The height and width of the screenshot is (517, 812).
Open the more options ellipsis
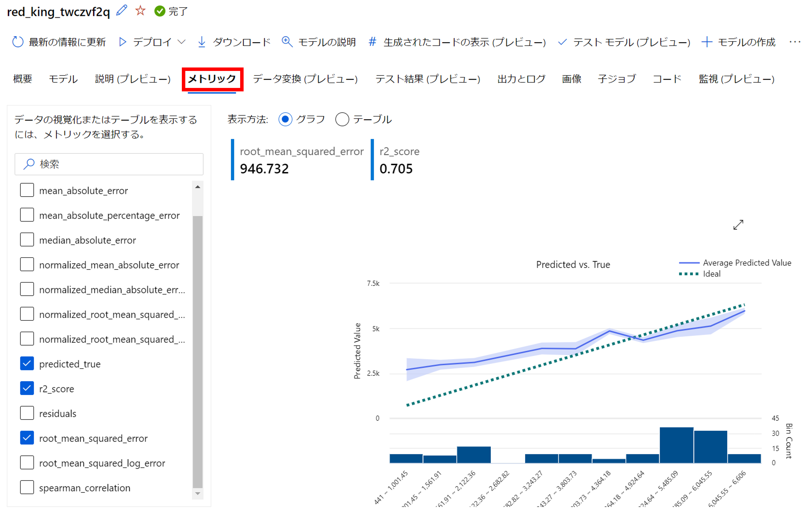[795, 42]
